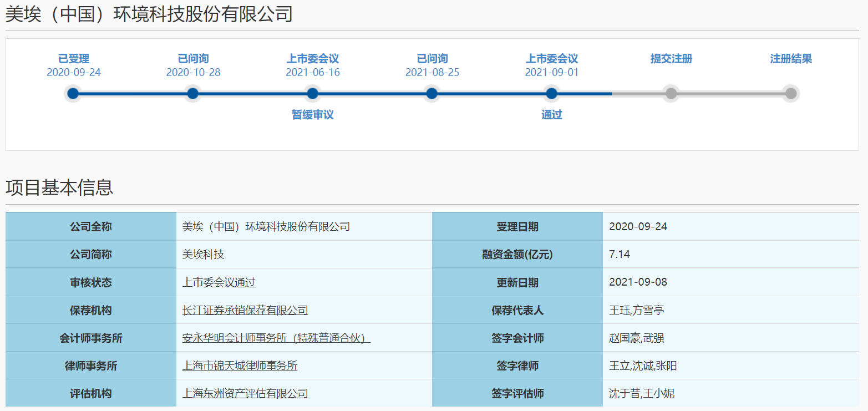Click the 受理日期 header cell
The image size is (868, 411).
(517, 227)
